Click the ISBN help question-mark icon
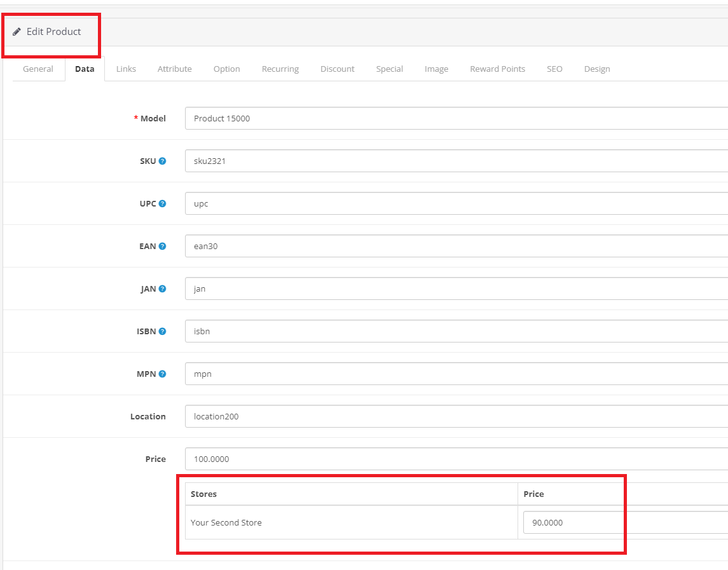Screen dimensions: 728x570 coord(162,332)
